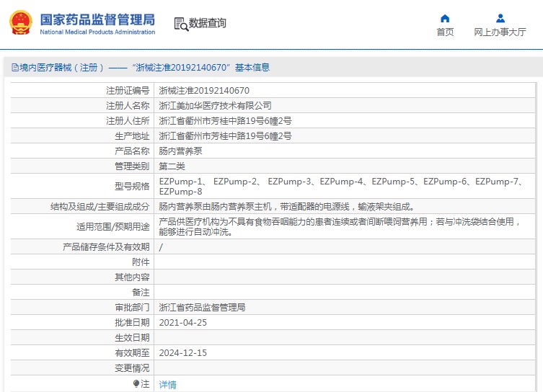Screen dimensions: 543x392
Task: Click registrant name 浙江美加华医疗技术有限公司
Action: pyautogui.click(x=215, y=106)
